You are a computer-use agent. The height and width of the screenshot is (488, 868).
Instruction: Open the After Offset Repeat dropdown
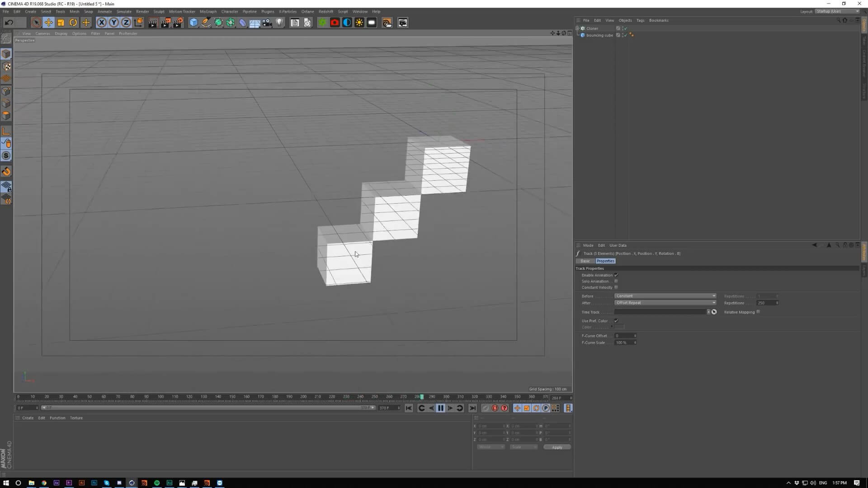[x=665, y=303]
